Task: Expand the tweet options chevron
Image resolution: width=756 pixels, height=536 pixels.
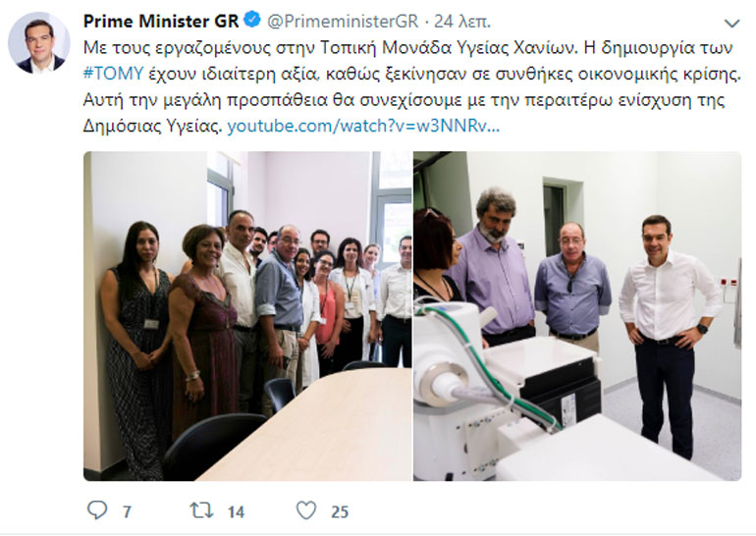Action: [x=731, y=23]
